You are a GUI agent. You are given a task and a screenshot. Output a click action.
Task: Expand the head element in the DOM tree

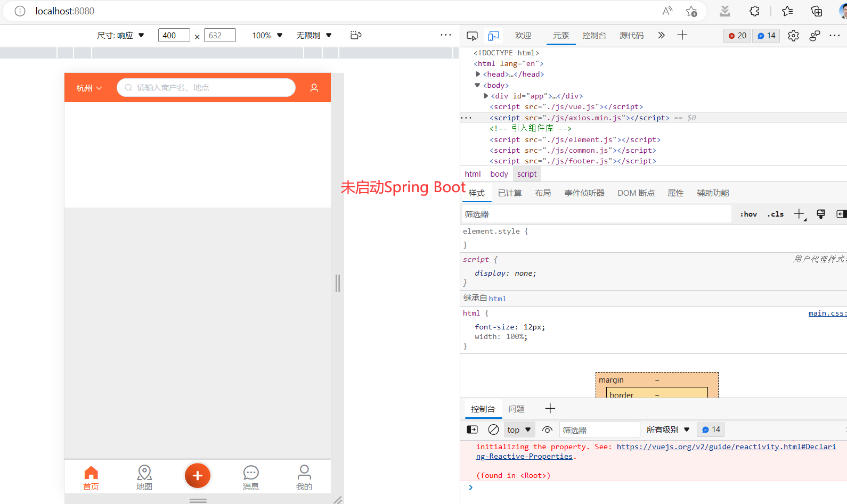click(x=478, y=74)
